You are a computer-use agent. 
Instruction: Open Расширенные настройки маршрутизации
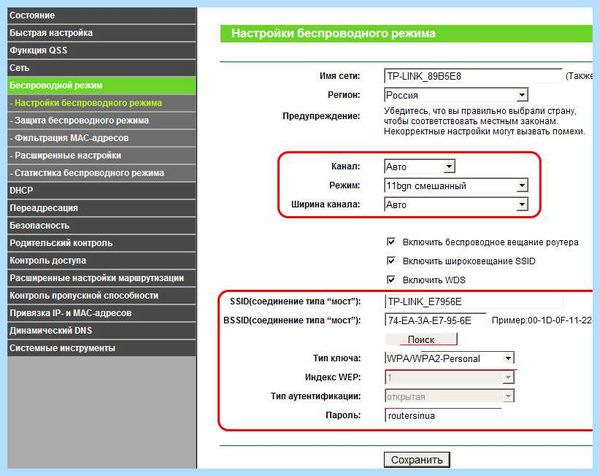pyautogui.click(x=101, y=278)
